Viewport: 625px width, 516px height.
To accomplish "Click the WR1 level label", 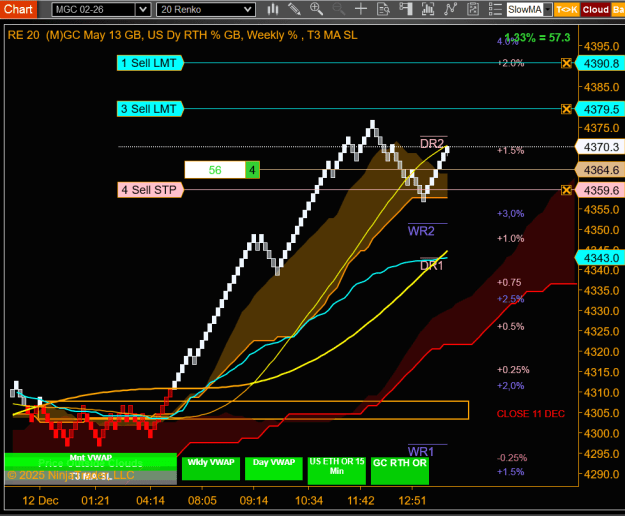I will click(x=421, y=451).
